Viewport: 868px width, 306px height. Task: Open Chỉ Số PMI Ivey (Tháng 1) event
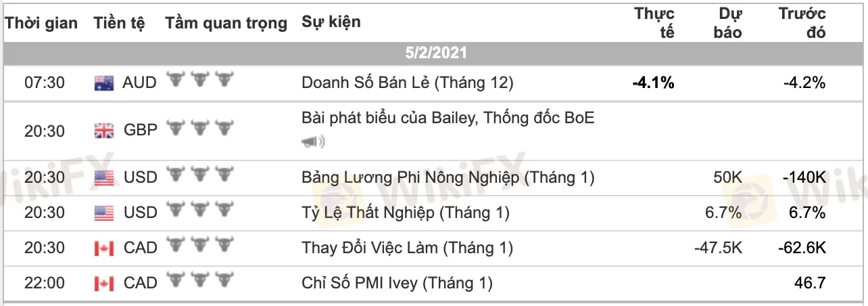[x=397, y=283]
